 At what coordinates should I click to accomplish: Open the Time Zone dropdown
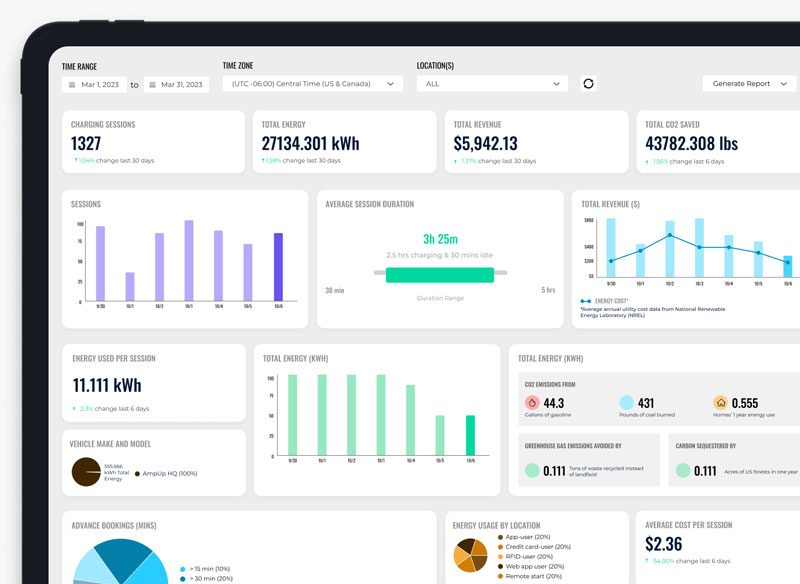[313, 84]
